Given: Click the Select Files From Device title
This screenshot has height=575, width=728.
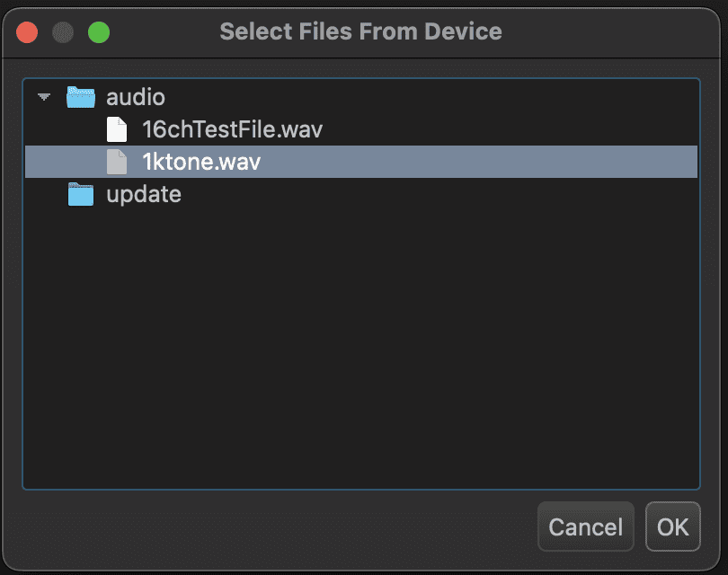Looking at the screenshot, I should tap(360, 32).
